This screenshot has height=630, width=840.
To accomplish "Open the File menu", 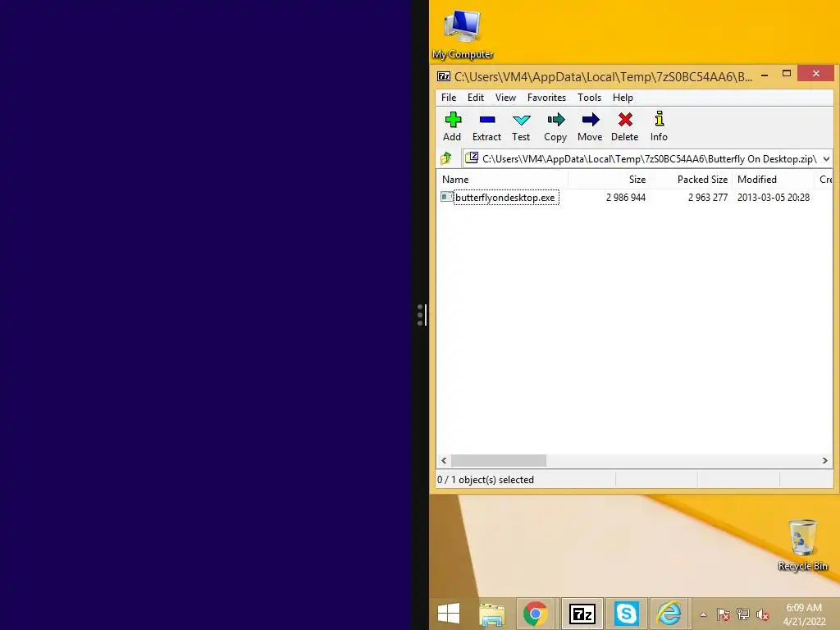I will [x=449, y=98].
